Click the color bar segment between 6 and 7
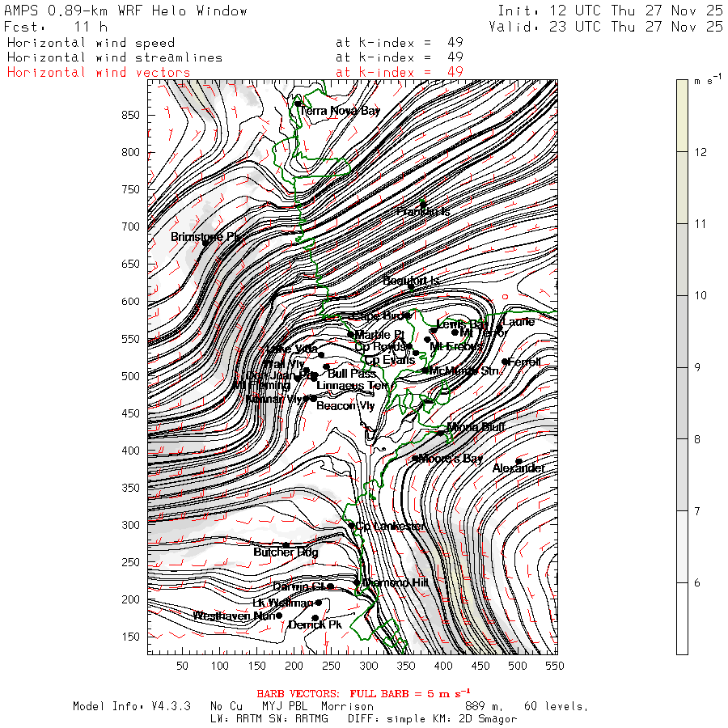 [682, 547]
